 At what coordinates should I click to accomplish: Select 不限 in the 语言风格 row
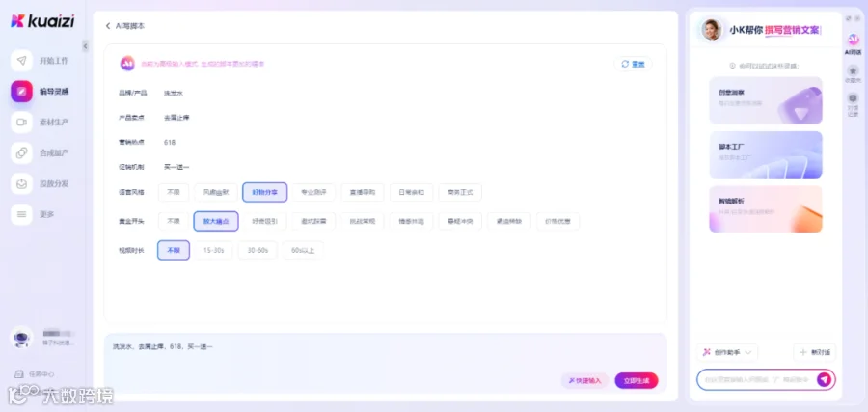[x=174, y=193]
